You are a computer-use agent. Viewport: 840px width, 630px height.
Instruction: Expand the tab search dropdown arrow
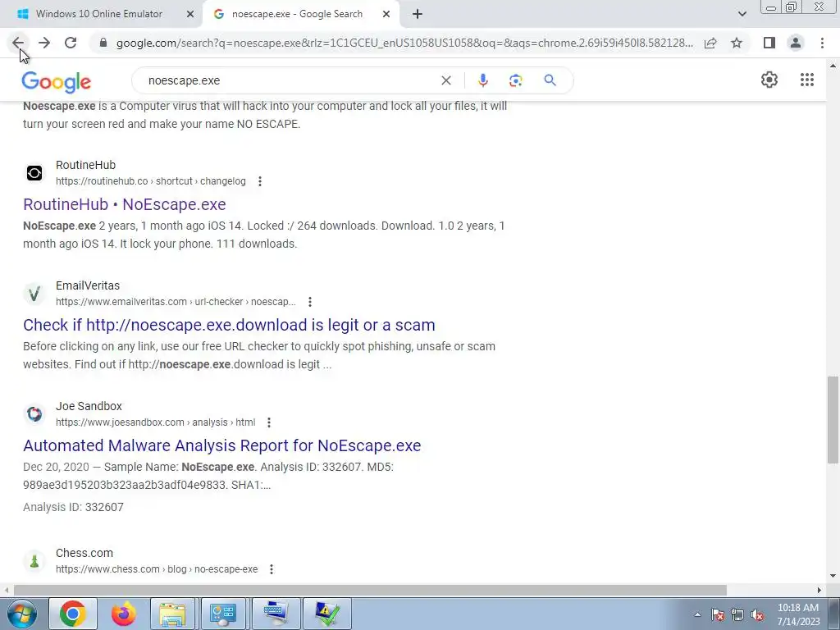tap(742, 14)
